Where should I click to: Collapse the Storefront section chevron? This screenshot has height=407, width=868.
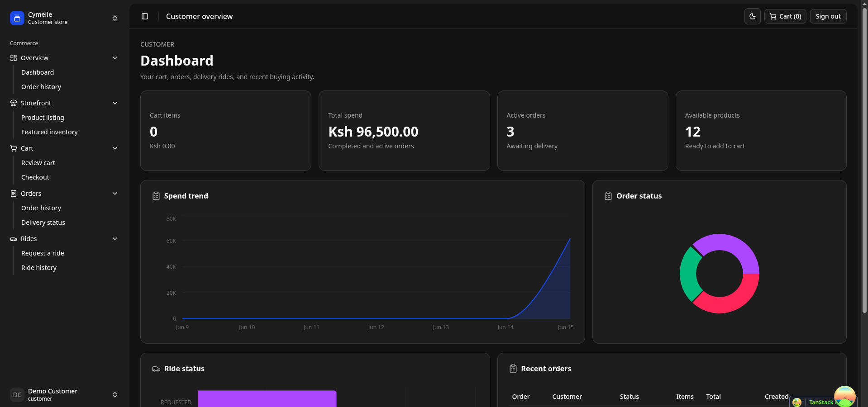[115, 103]
